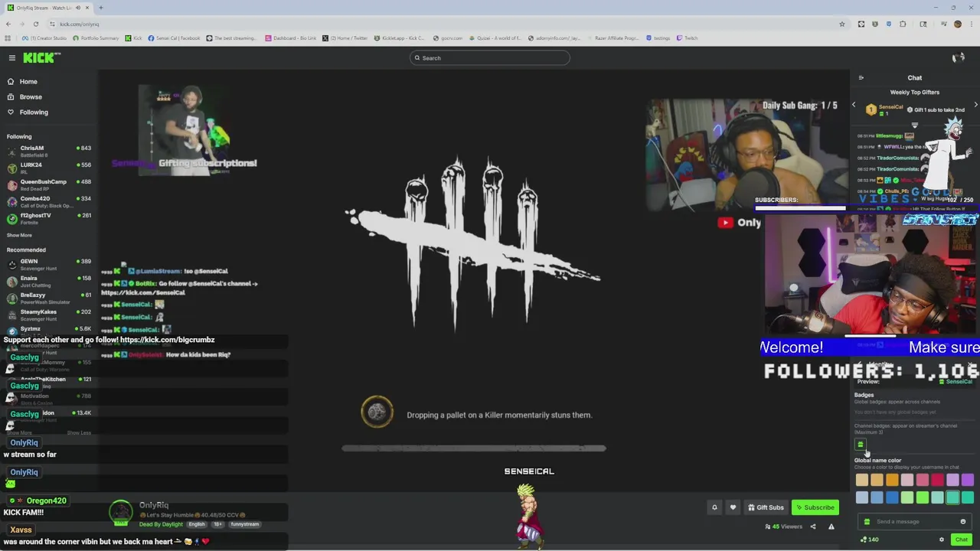Click browser back arrow
The height and width of the screenshot is (551, 980).
pos(8,24)
